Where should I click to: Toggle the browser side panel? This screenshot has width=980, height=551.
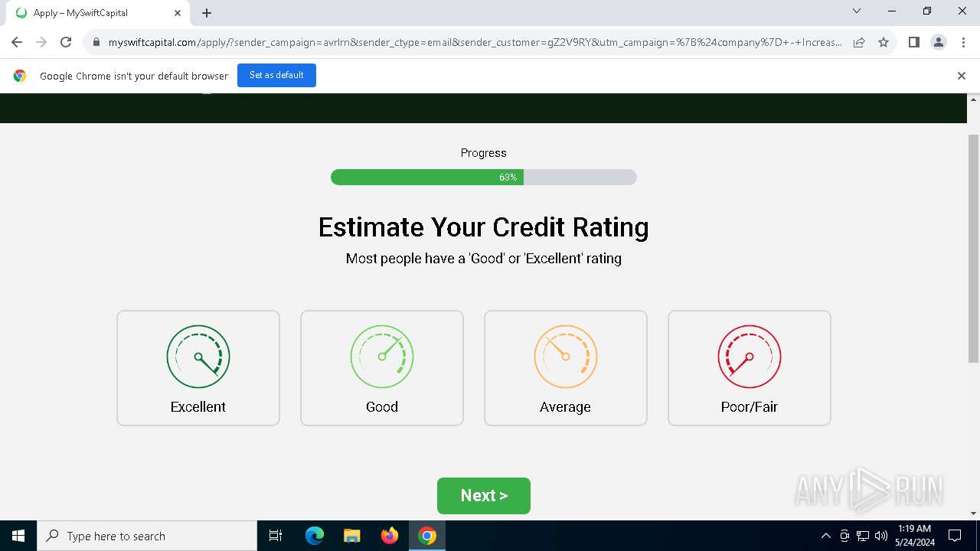pyautogui.click(x=913, y=42)
